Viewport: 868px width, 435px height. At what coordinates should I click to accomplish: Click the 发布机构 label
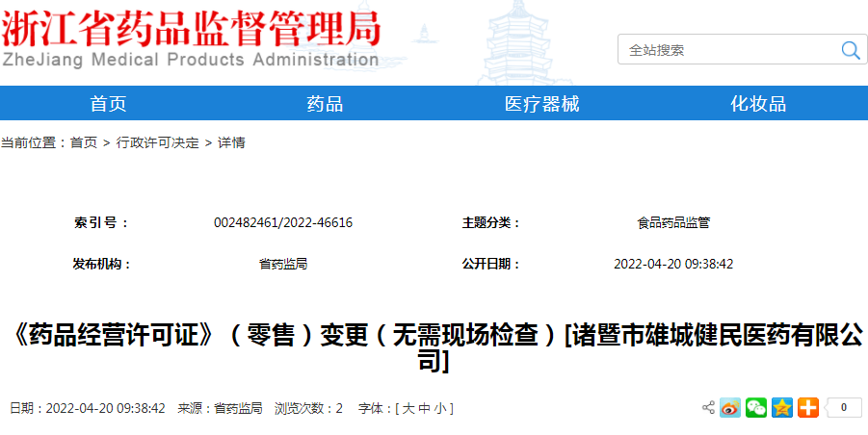[102, 265]
